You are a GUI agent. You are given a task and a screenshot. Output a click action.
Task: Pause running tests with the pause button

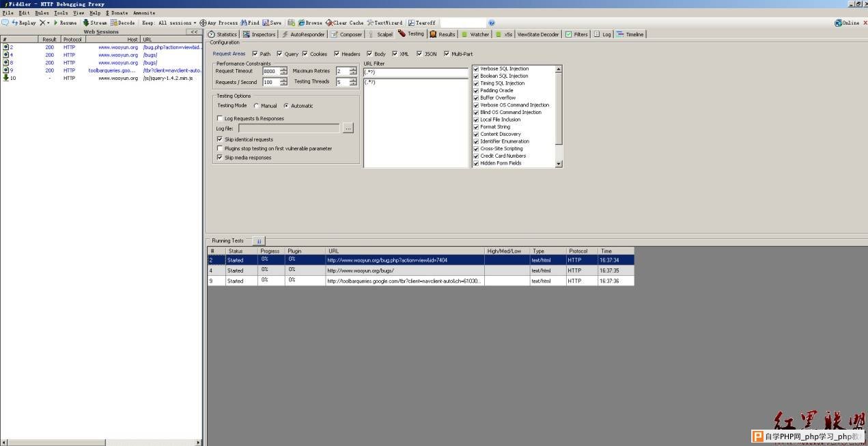(259, 241)
